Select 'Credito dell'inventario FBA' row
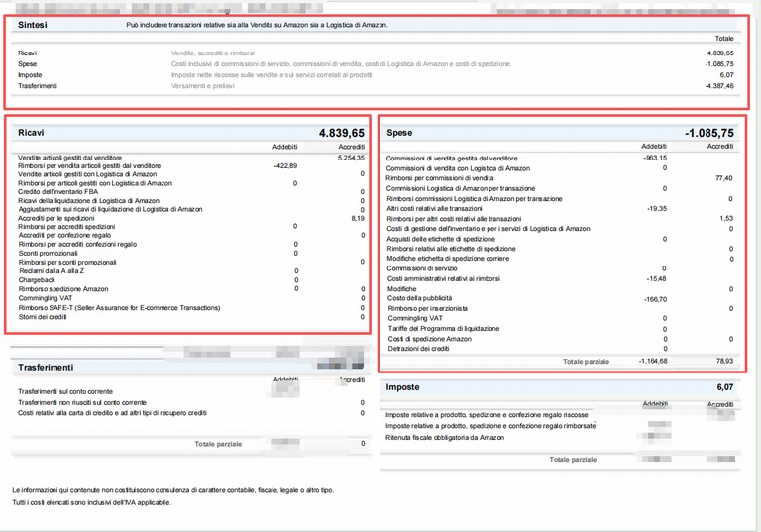This screenshot has height=532, width=761. [x=191, y=192]
